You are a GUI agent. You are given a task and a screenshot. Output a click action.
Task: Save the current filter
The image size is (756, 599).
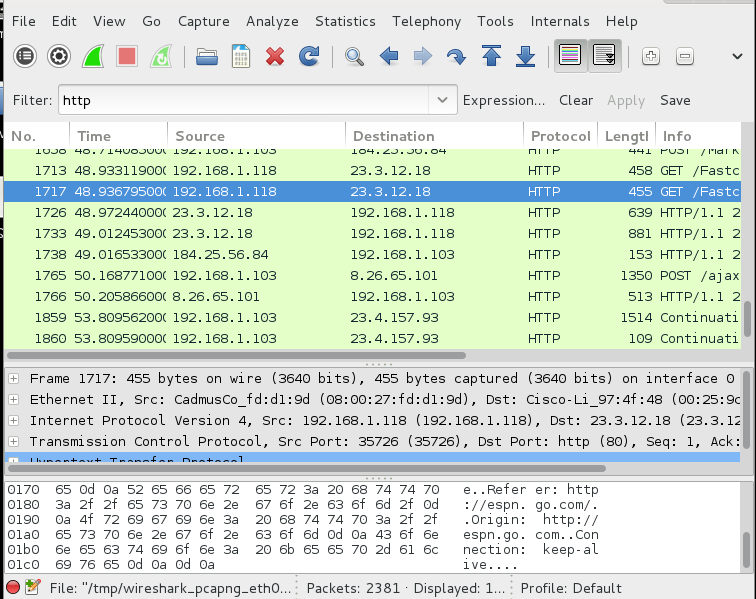tap(675, 100)
